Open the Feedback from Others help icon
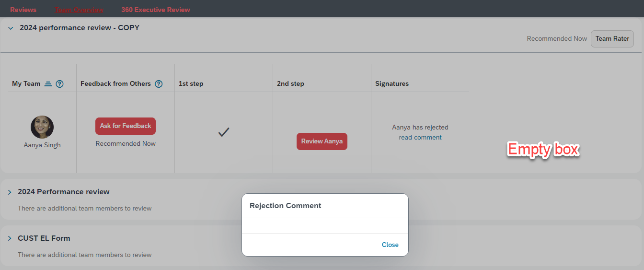The width and height of the screenshot is (644, 270). click(x=159, y=84)
